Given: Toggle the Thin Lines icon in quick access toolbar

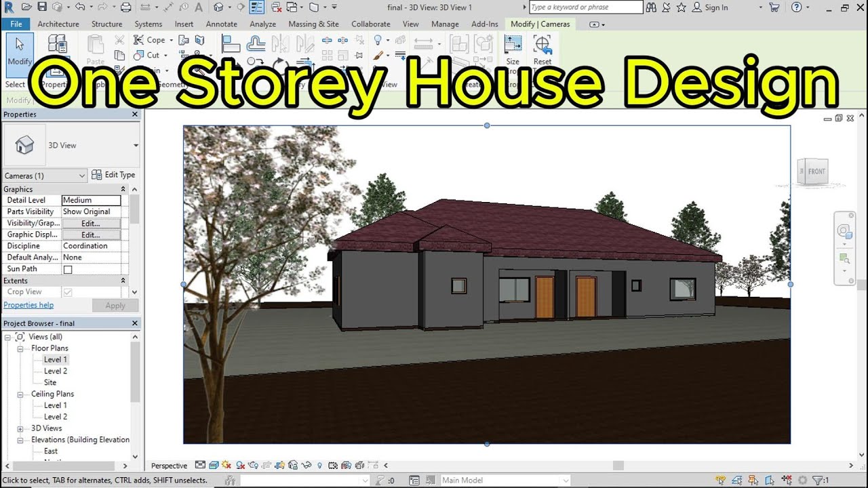Looking at the screenshot, I should coord(257,7).
